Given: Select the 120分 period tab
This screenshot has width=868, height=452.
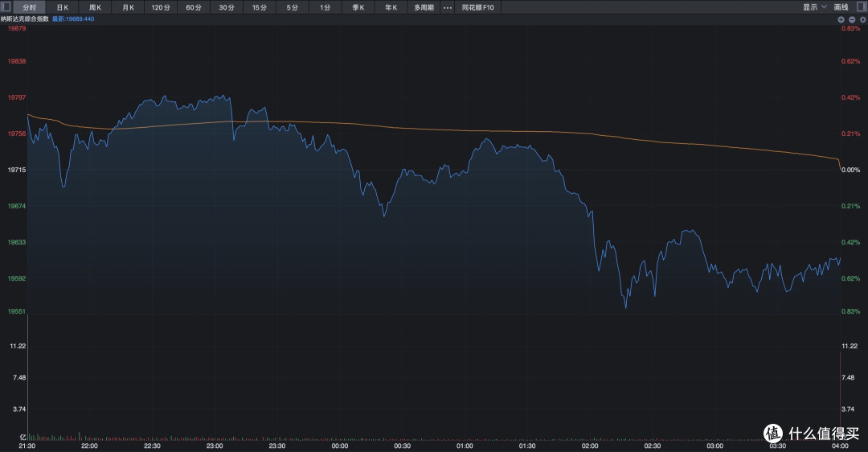Looking at the screenshot, I should (x=161, y=7).
